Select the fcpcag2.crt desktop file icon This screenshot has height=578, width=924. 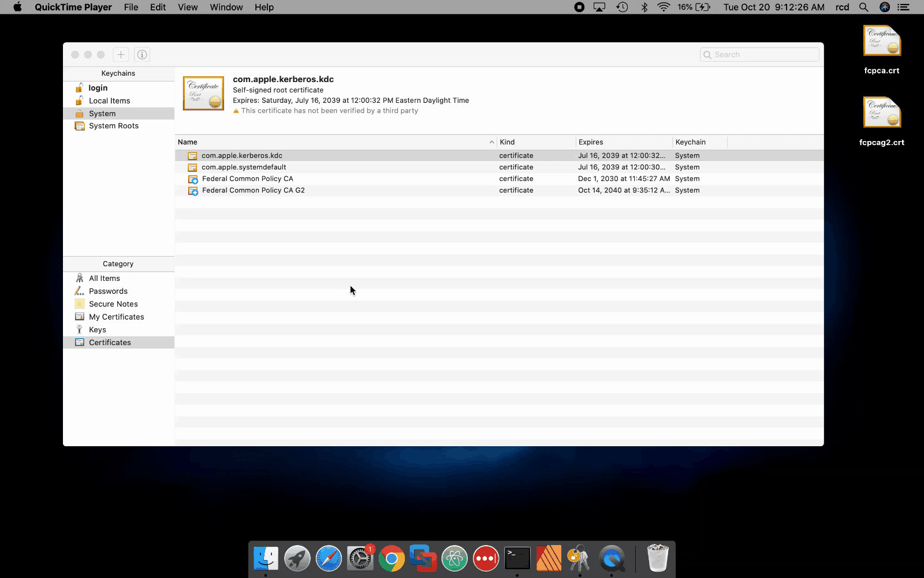[881, 113]
